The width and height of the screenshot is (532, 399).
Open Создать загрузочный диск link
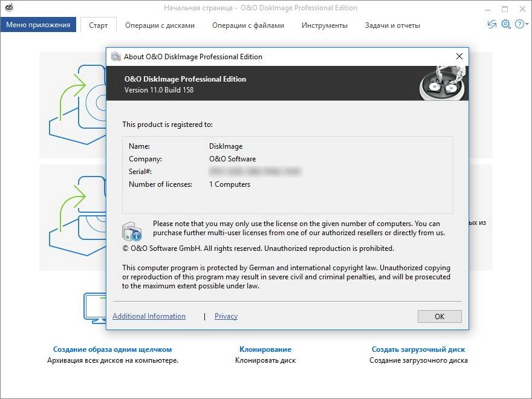pyautogui.click(x=418, y=349)
